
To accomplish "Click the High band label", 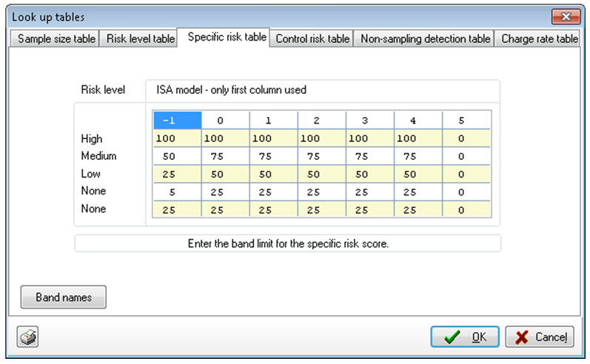I will [92, 139].
